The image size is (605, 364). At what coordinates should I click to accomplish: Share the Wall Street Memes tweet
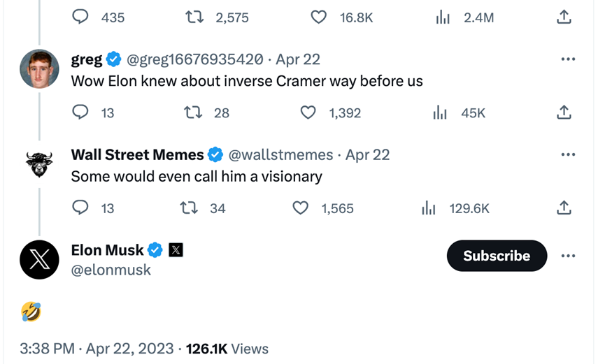click(564, 208)
